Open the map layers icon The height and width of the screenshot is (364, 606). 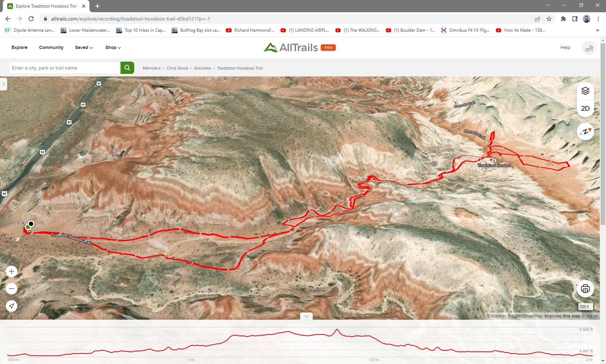(585, 91)
